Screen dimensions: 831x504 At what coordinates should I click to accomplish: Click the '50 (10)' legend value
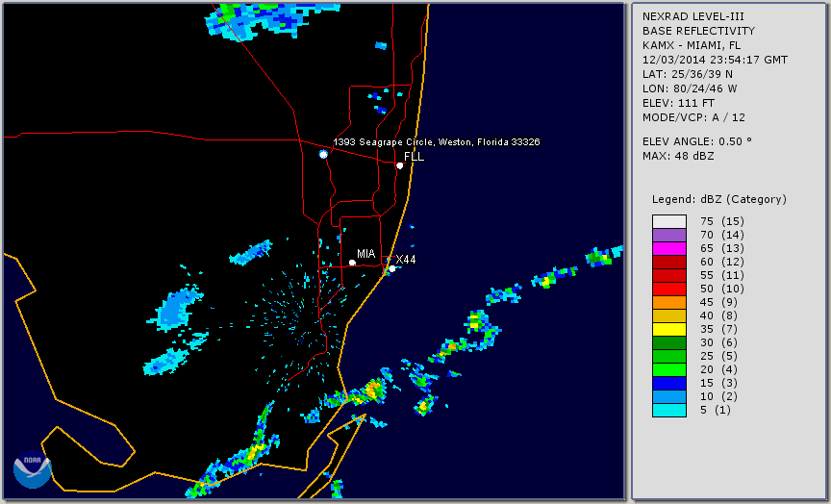(721, 289)
